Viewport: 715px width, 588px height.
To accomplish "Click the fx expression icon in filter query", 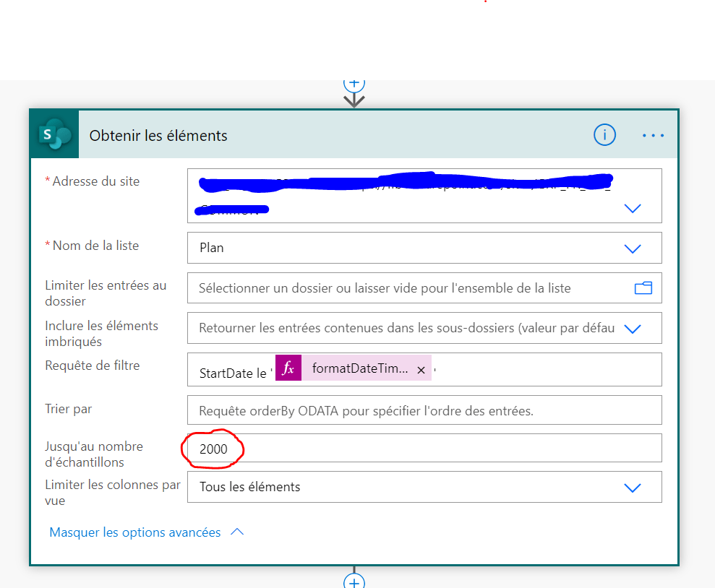I will (288, 368).
